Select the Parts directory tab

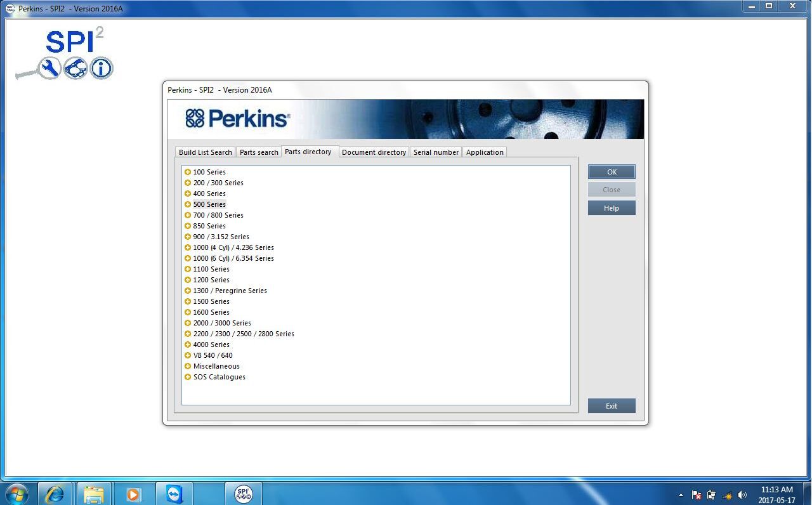pyautogui.click(x=308, y=152)
